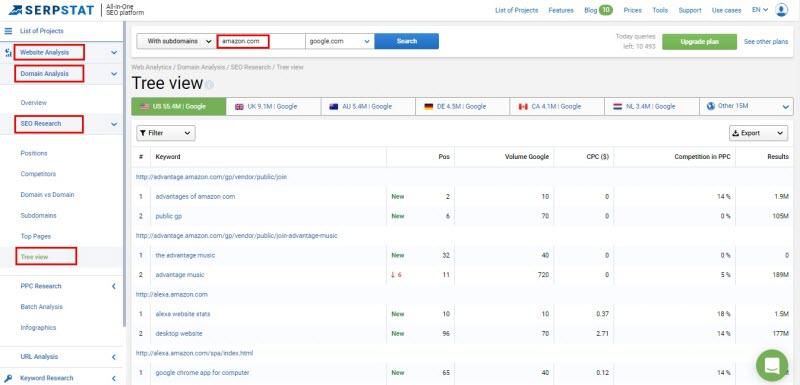The height and width of the screenshot is (385, 800).
Task: Click the Keyword Research key icon
Action: 8,378
